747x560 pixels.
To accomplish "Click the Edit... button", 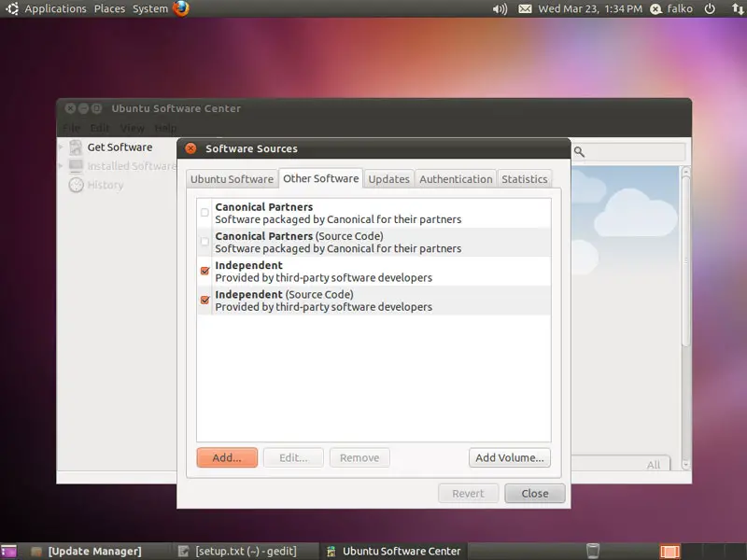I will click(293, 457).
